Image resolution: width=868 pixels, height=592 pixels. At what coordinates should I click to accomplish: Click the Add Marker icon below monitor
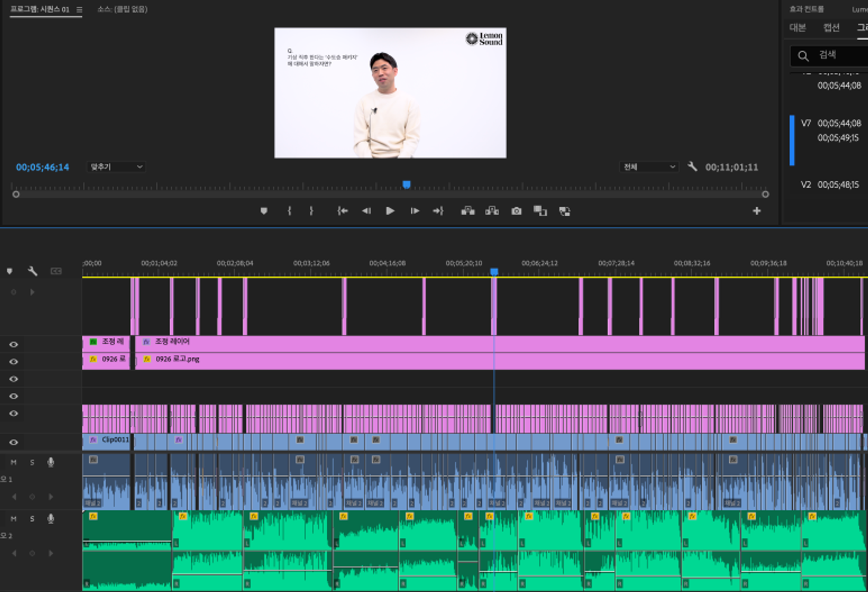click(264, 211)
